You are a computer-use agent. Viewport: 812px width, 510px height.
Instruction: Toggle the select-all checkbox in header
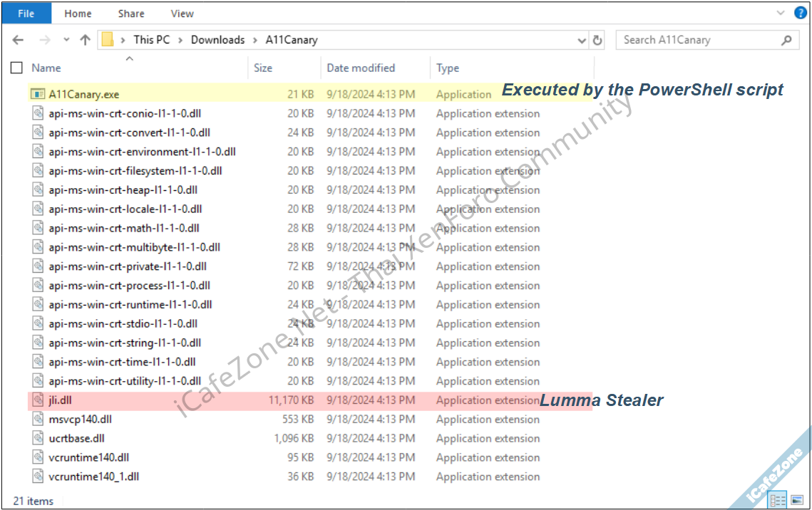click(x=16, y=68)
